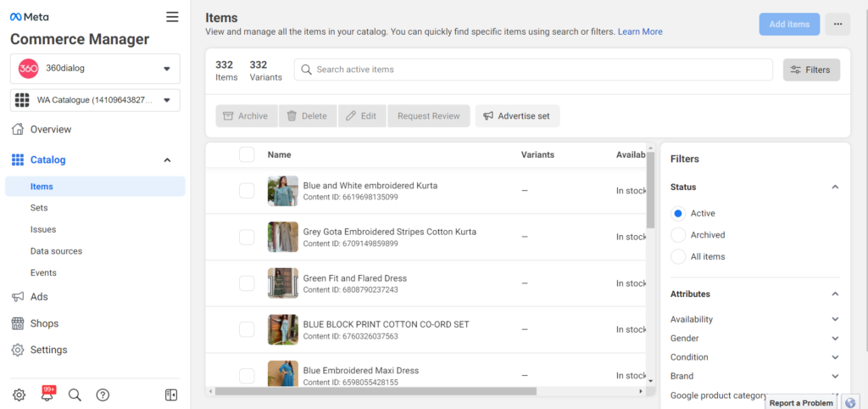Viewport: 868px width, 409px height.
Task: Check the Blue Embroidered Maxi Dress row
Action: (247, 376)
